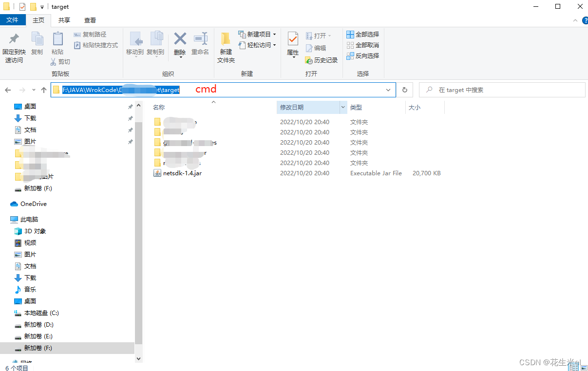Screen dimensions: 588x371
Task: Click 粘贴快捷方式 paste shortcut
Action: [x=95, y=45]
